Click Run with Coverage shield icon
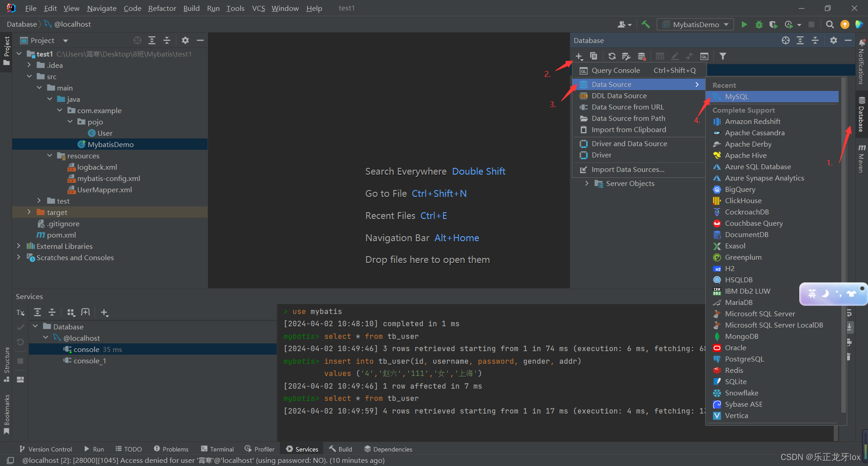 [774, 24]
